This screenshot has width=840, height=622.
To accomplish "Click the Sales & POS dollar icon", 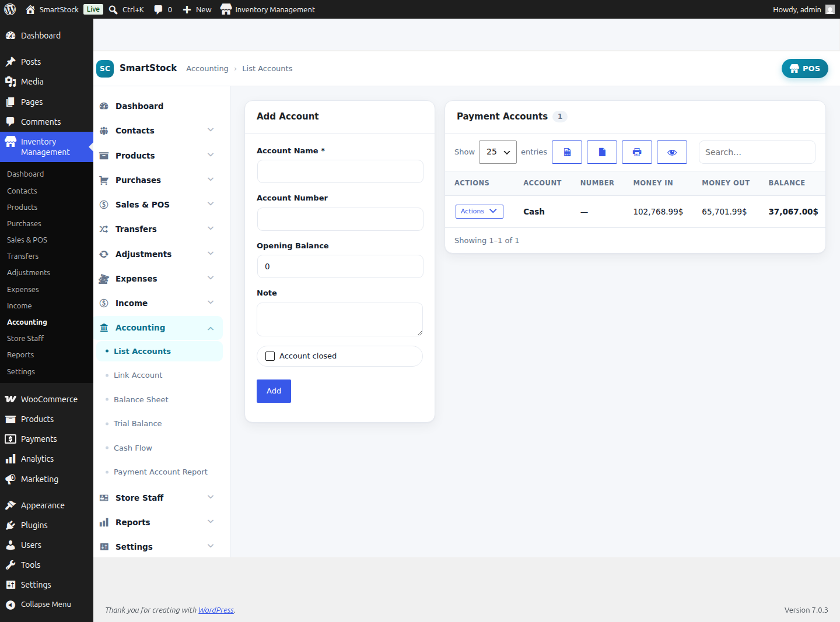I will pyautogui.click(x=104, y=205).
